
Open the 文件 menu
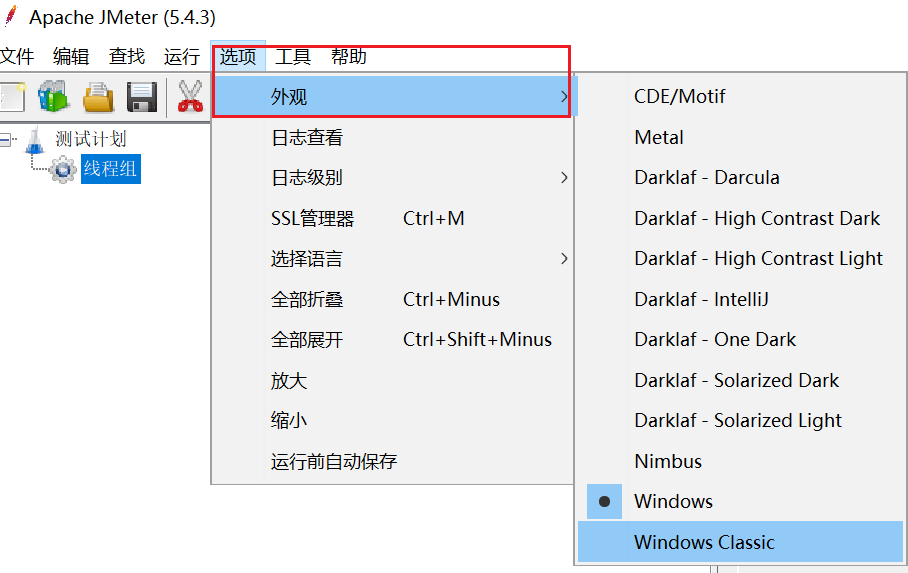click(x=16, y=57)
